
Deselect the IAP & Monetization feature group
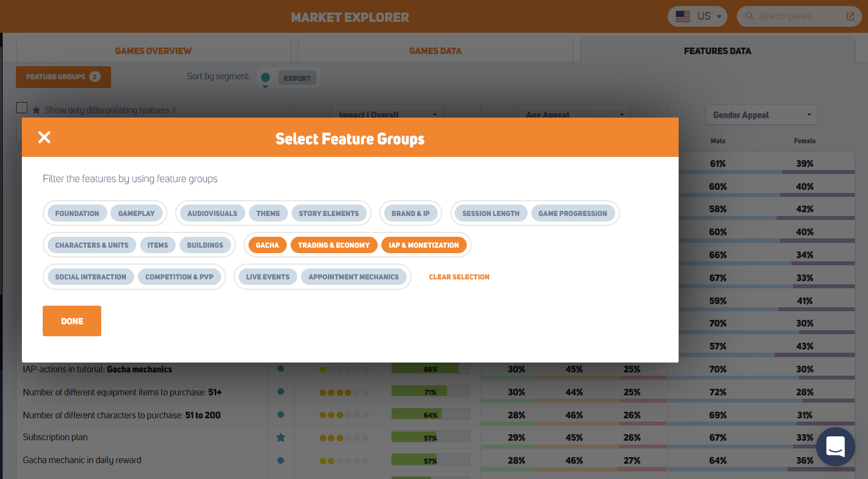click(424, 245)
